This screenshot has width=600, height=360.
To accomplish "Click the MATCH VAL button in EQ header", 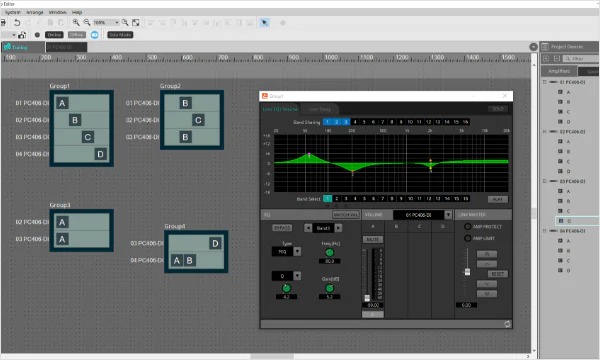I will pos(346,215).
